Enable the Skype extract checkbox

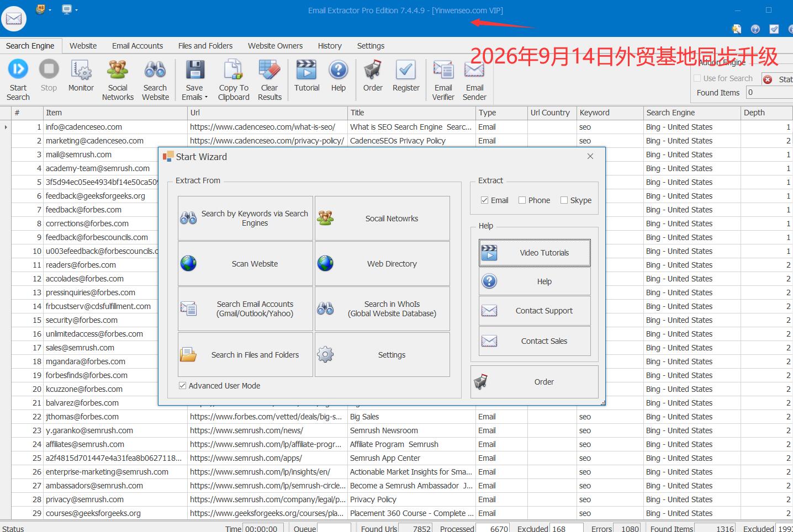(564, 200)
